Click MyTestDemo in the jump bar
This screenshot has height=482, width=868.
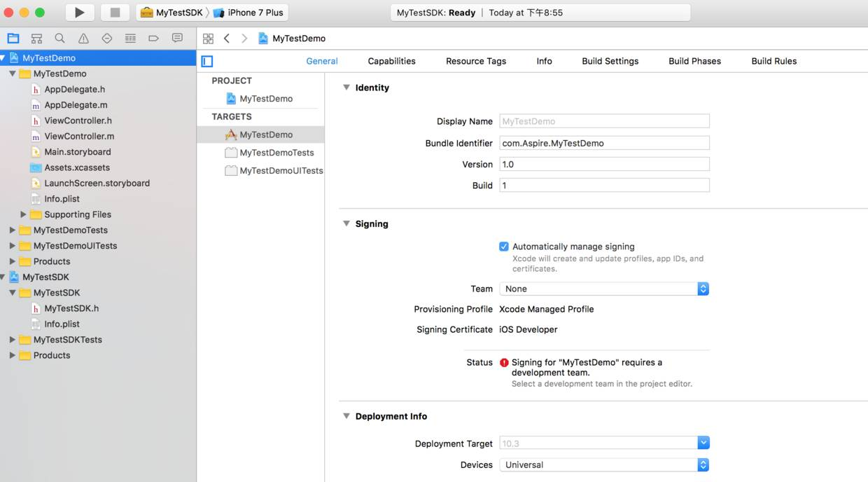(292, 39)
